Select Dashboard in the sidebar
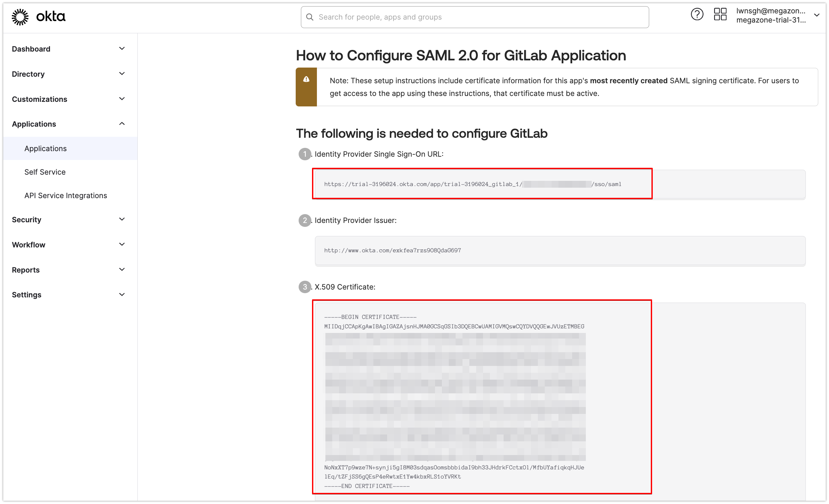Screen dimensions: 829x504 [31, 49]
